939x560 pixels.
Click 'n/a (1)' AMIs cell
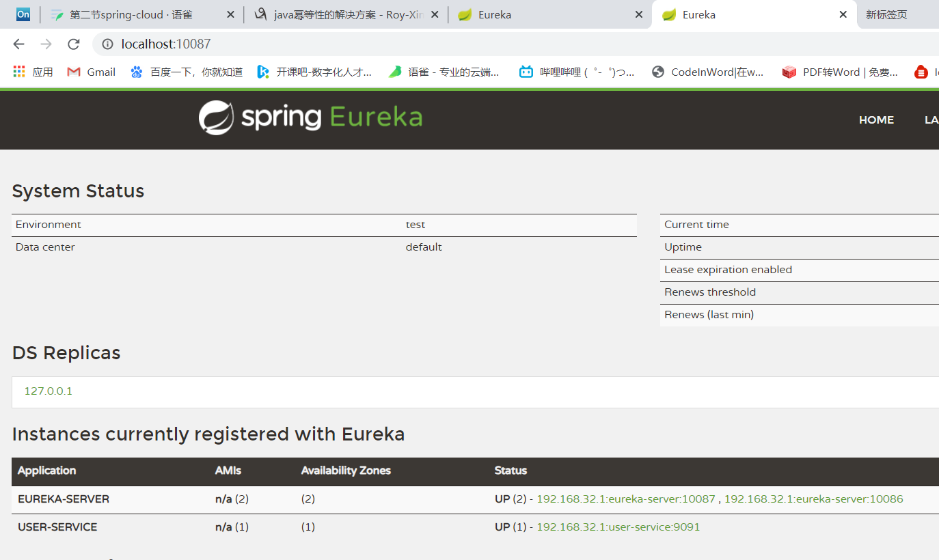[x=232, y=527]
